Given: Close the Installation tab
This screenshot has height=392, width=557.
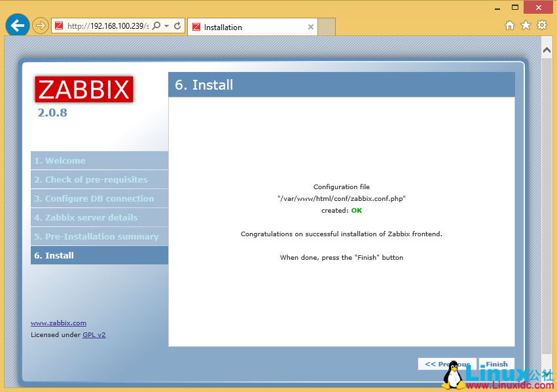Looking at the screenshot, I should pyautogui.click(x=310, y=27).
